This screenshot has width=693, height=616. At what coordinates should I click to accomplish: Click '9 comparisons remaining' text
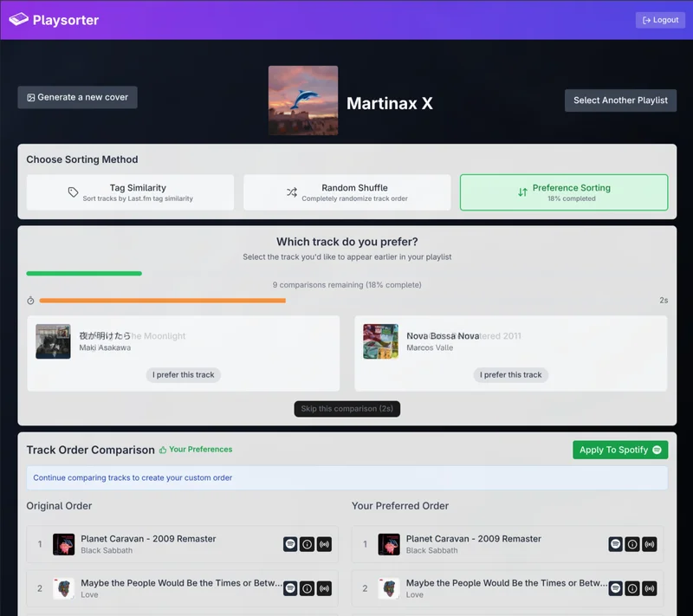347,285
